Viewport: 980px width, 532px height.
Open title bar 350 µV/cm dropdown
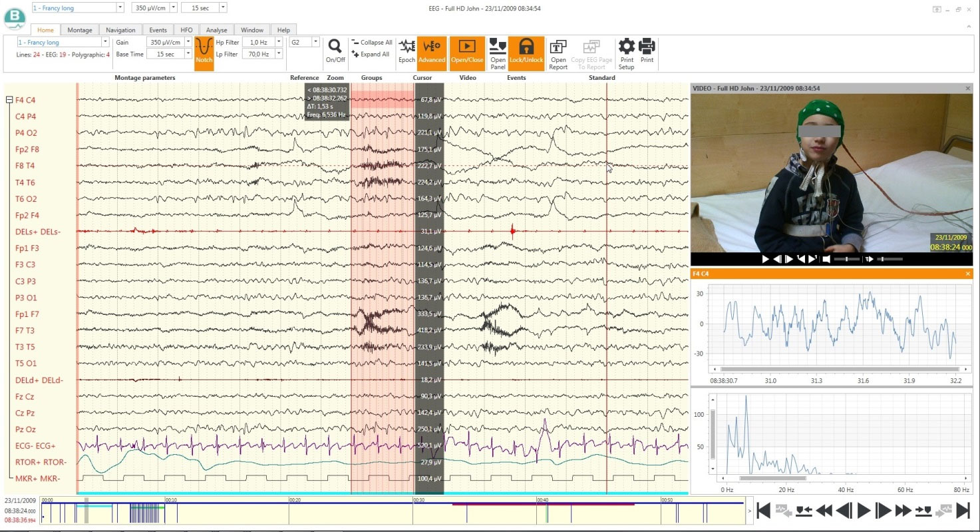(x=173, y=7)
